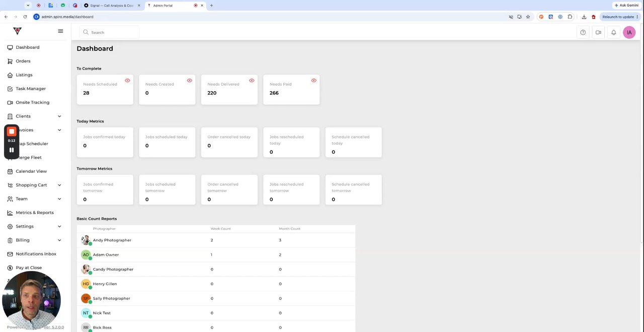Expand the Billing submenu chevron

coord(59,240)
